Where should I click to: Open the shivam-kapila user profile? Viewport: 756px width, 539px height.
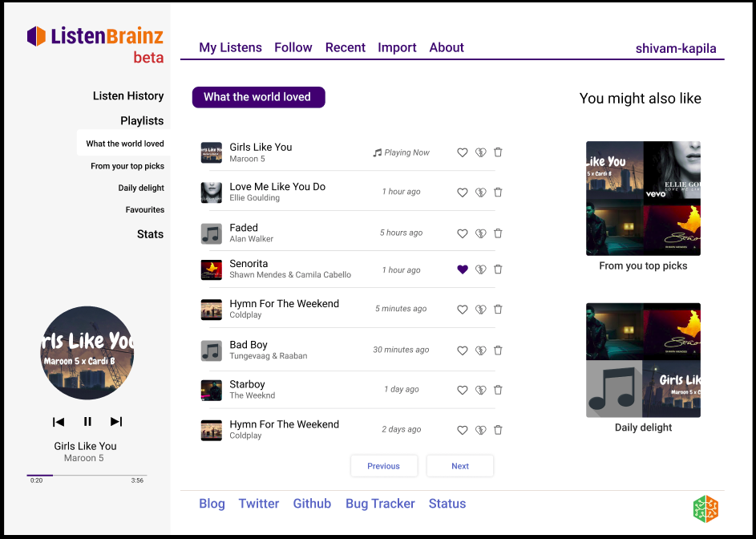pyautogui.click(x=676, y=48)
